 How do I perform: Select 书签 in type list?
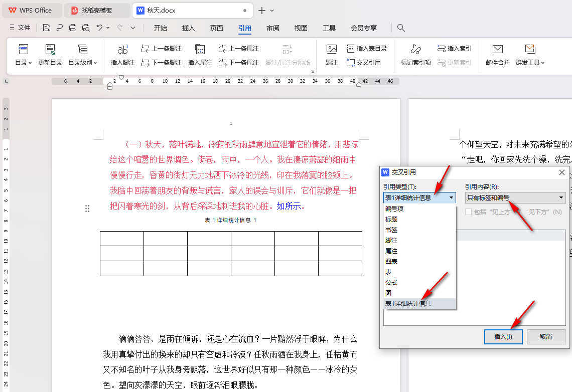[419, 230]
